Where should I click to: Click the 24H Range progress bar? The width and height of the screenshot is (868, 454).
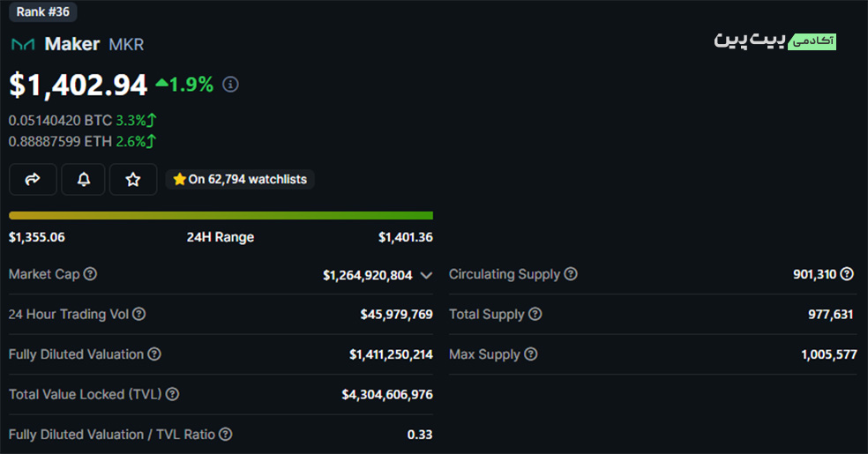point(221,216)
